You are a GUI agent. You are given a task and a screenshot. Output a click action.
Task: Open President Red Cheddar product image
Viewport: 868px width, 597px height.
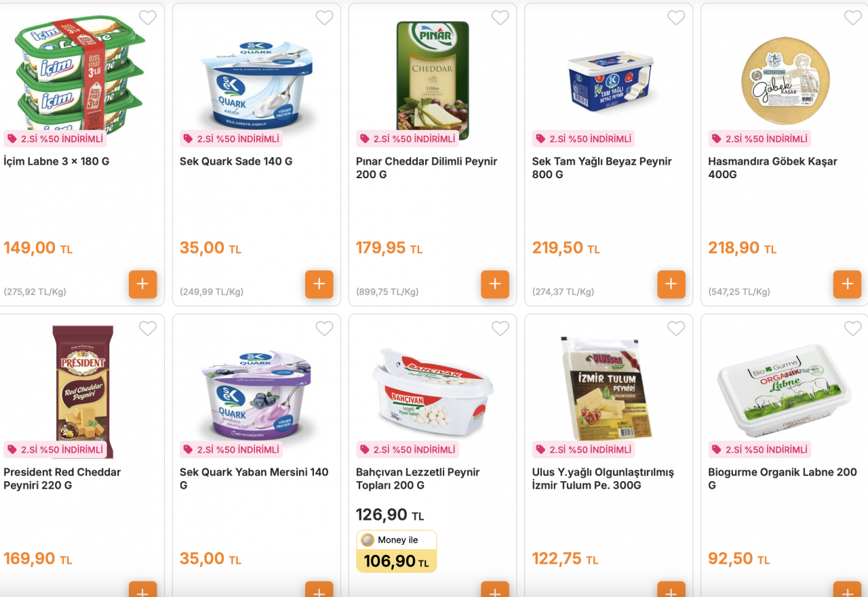coord(84,391)
